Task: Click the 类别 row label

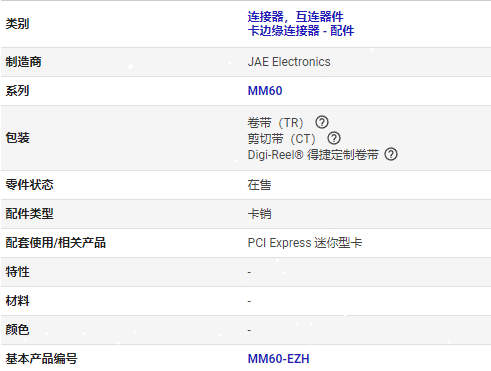Action: click(17, 24)
